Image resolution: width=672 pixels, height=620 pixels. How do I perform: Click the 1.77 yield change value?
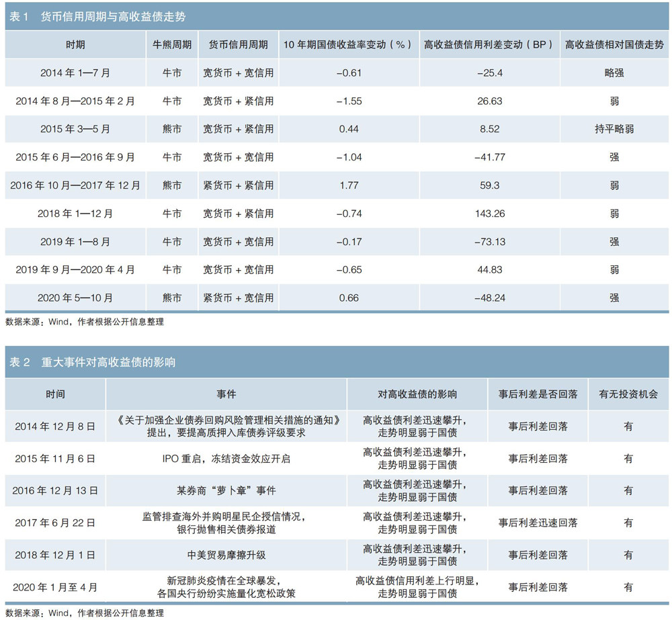point(349,185)
